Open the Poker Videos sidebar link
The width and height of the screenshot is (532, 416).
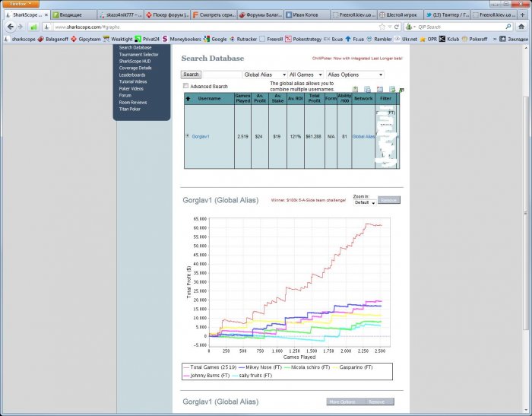pyautogui.click(x=131, y=88)
